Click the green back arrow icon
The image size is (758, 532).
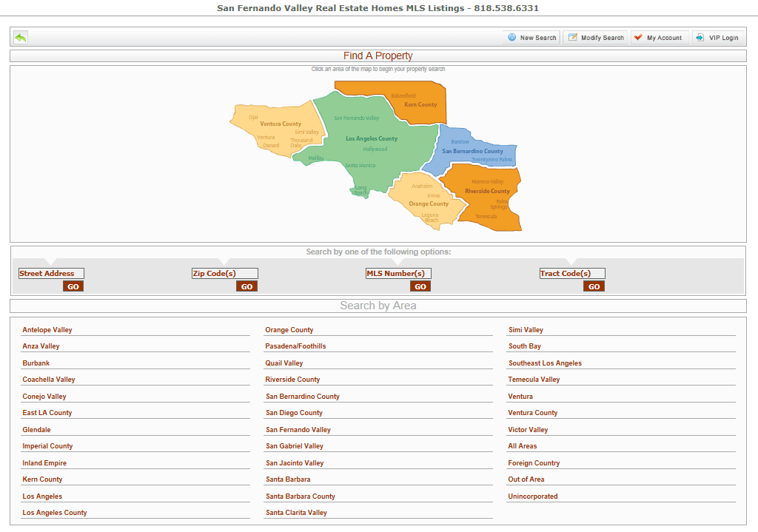tap(20, 36)
